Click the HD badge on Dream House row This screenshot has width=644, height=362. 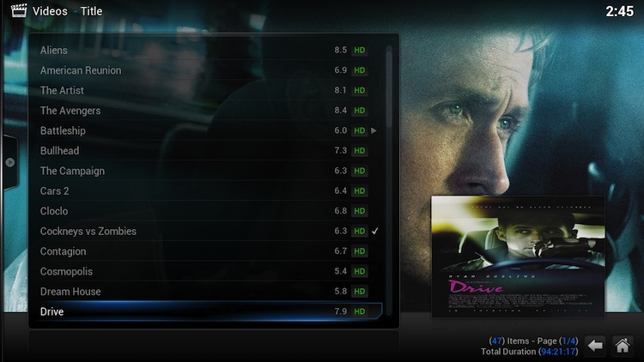coord(360,292)
